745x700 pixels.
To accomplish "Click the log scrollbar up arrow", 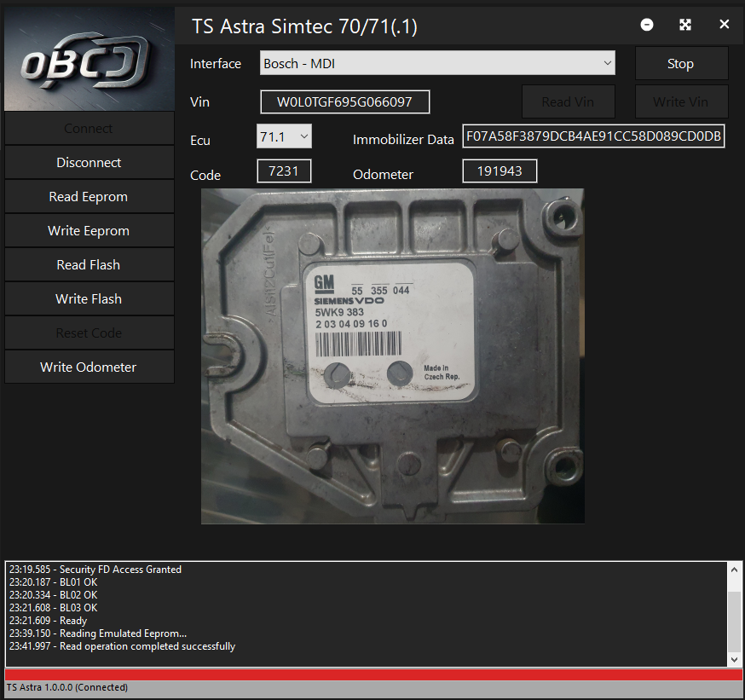I will pos(734,570).
